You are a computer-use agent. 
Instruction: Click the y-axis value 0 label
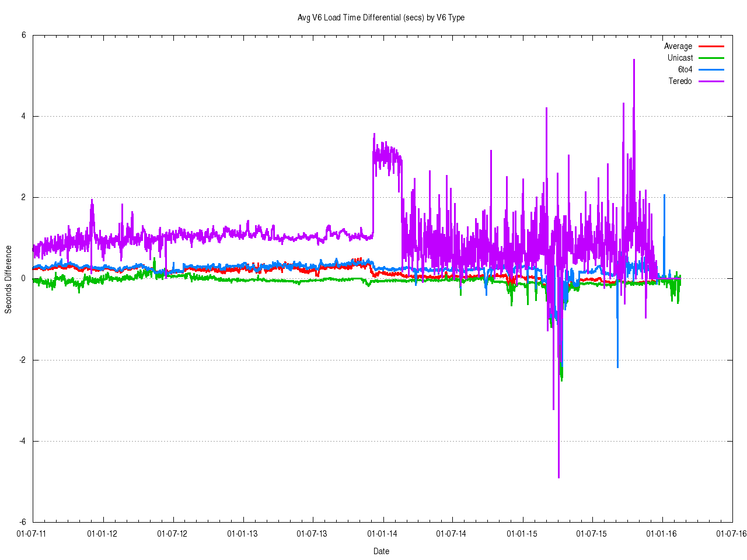(23, 279)
